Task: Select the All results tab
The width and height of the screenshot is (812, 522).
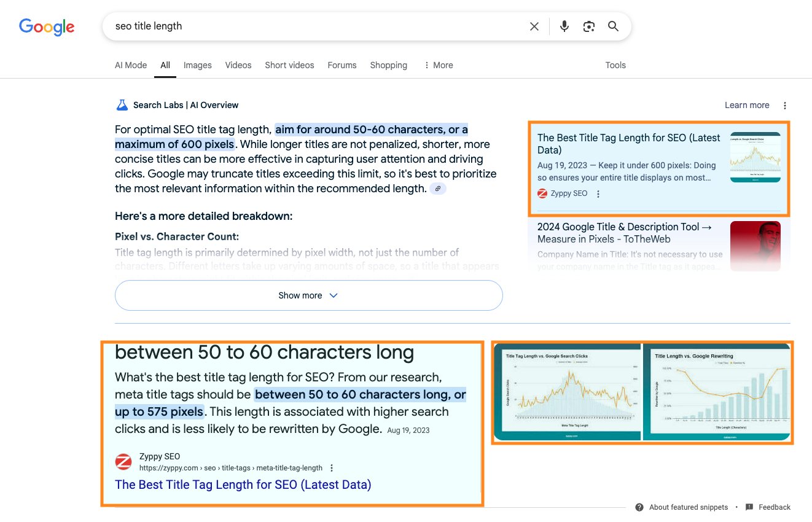Action: pos(165,65)
